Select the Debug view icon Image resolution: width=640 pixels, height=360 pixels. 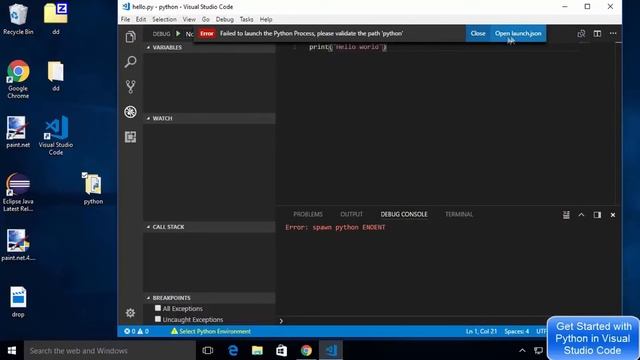(x=130, y=112)
